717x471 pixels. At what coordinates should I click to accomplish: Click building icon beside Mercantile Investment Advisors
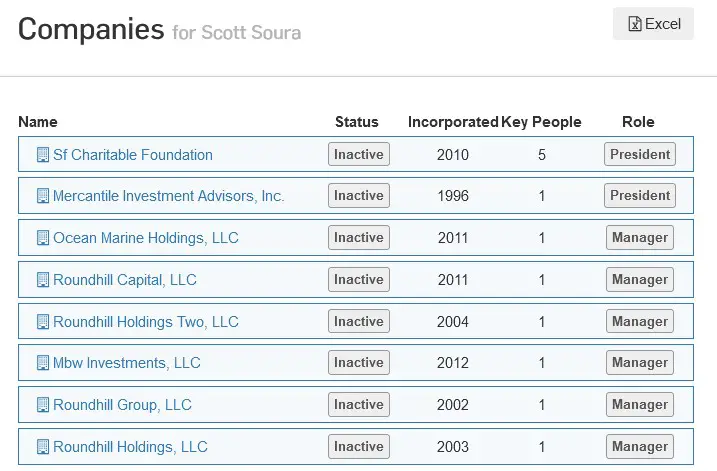point(43,196)
